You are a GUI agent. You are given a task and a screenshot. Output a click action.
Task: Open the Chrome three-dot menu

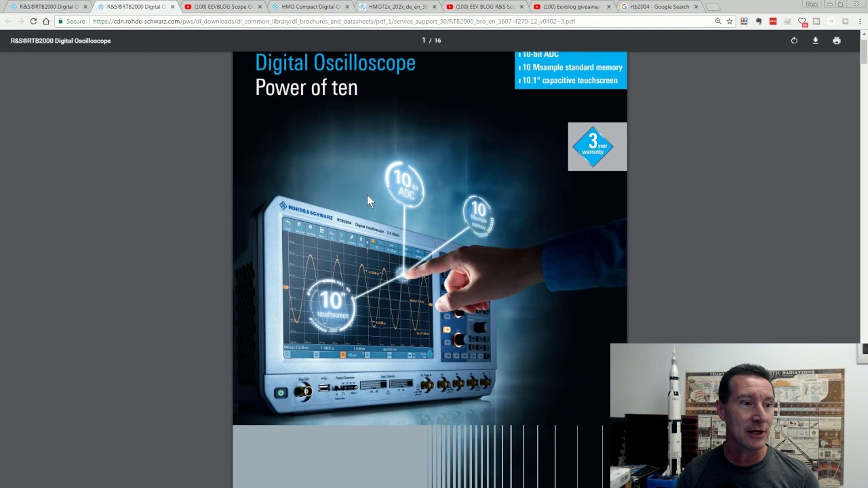(x=859, y=21)
